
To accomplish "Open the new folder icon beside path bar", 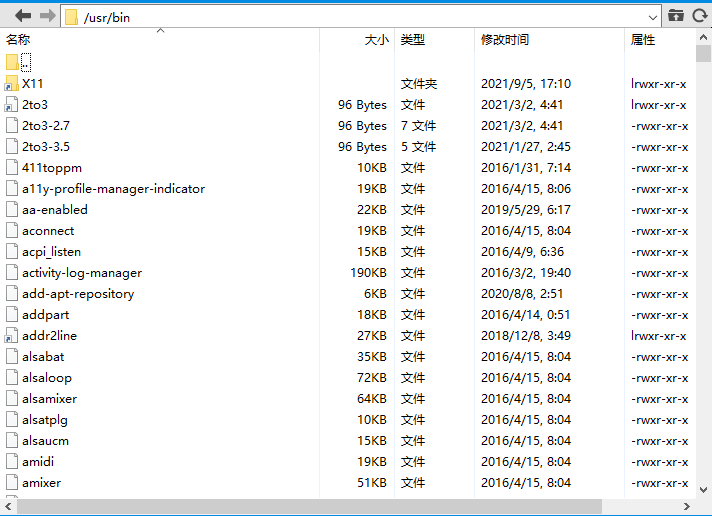I will click(x=676, y=16).
